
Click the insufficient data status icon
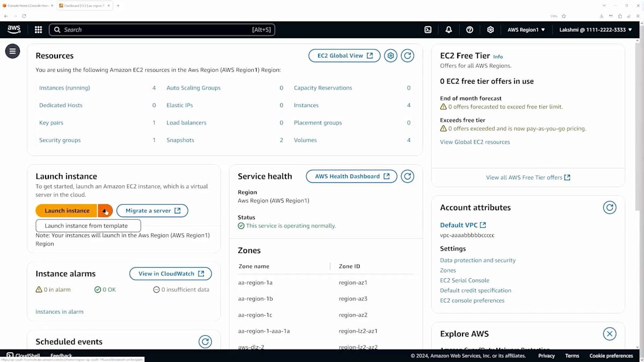click(x=156, y=290)
